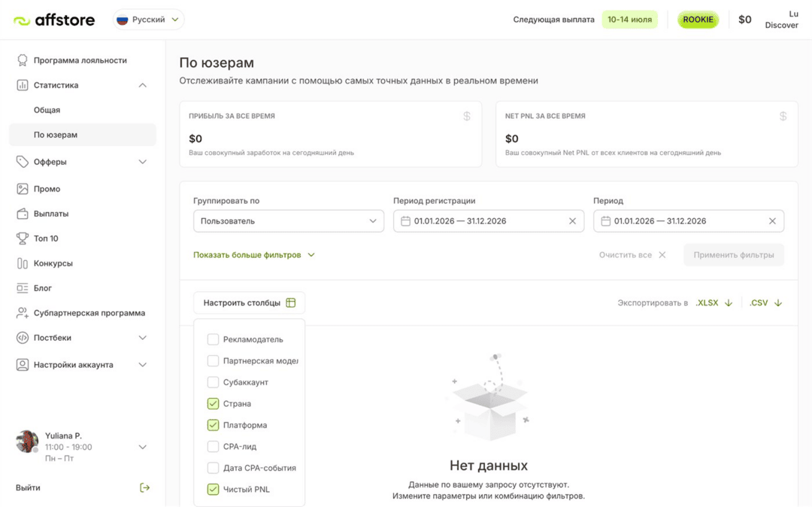
Task: Click the Настроить столбцы button
Action: pos(249,302)
